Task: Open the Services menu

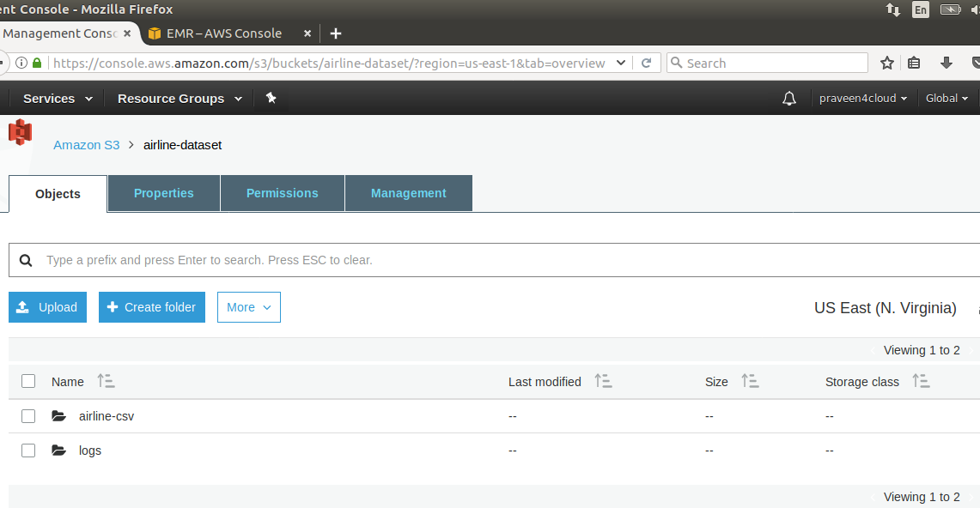Action: [55, 98]
